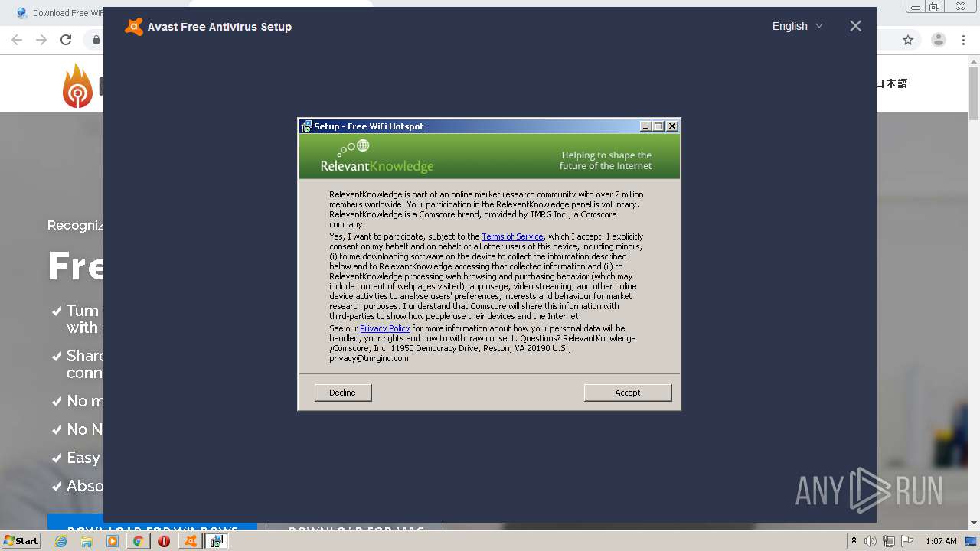
Task: Click the RelevantKnowledge logo banner
Action: pos(377,157)
